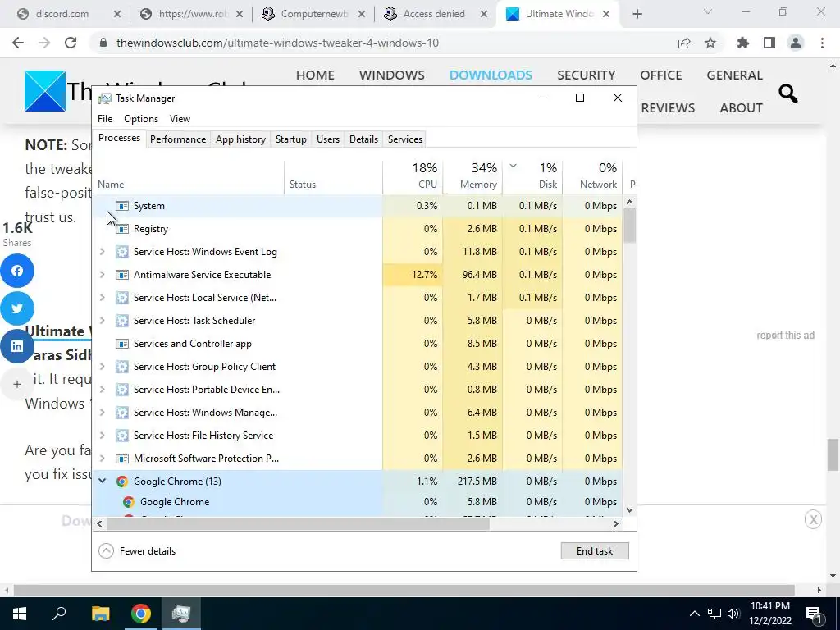840x630 pixels.
Task: Open Chrome three-dot menu
Action: click(822, 43)
